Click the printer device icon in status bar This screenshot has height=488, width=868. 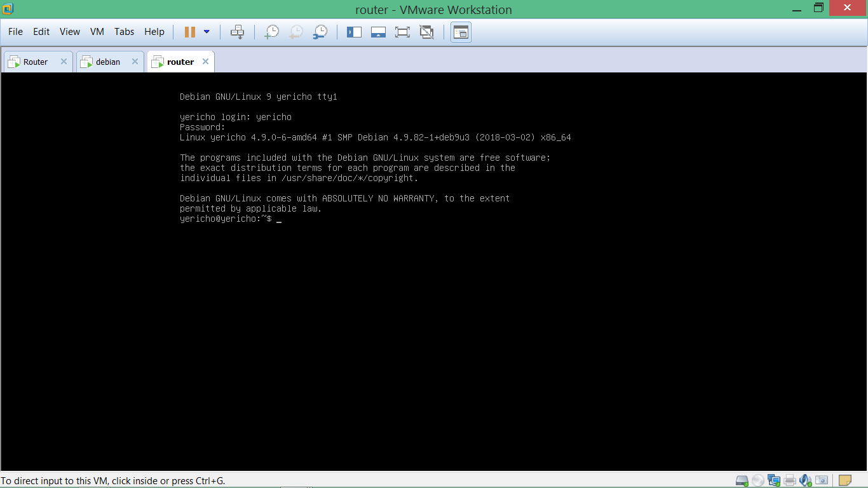(x=789, y=480)
